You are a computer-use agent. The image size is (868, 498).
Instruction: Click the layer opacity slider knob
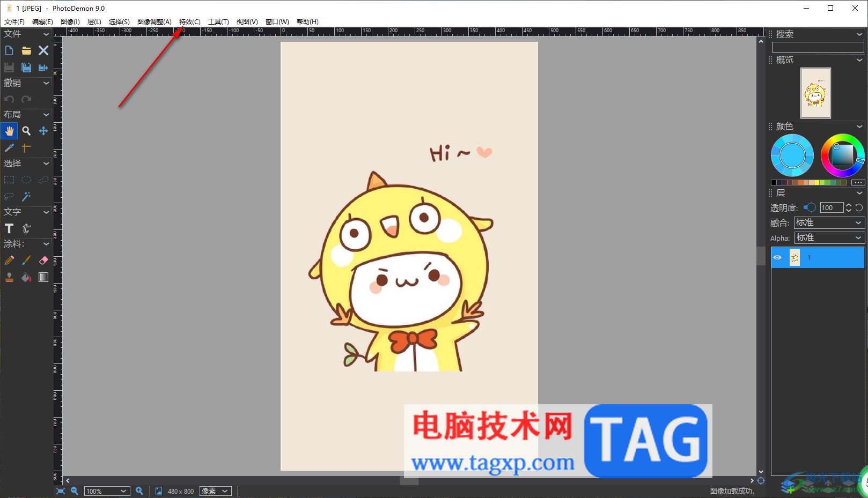[x=811, y=207]
